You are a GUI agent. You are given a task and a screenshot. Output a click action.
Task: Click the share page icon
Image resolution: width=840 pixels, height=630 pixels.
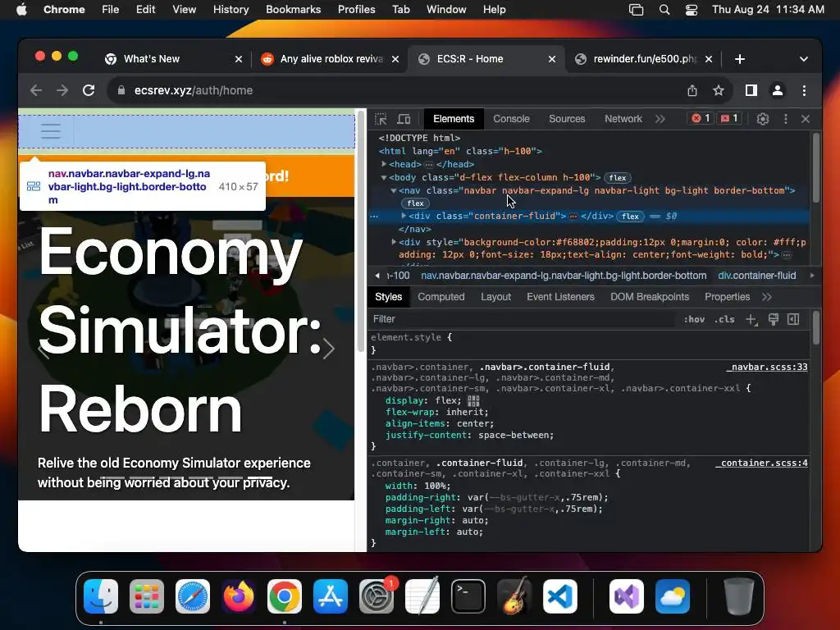[692, 90]
